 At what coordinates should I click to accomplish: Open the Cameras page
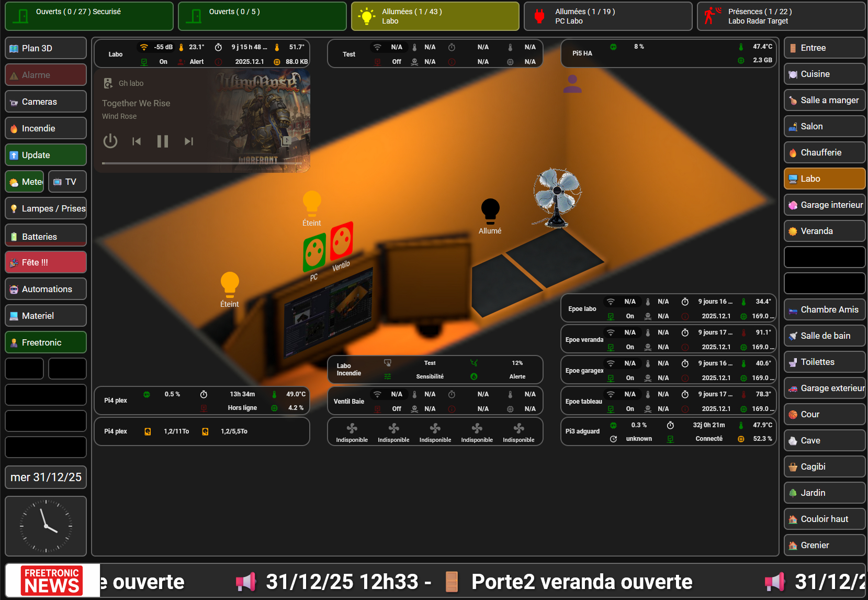pos(46,102)
